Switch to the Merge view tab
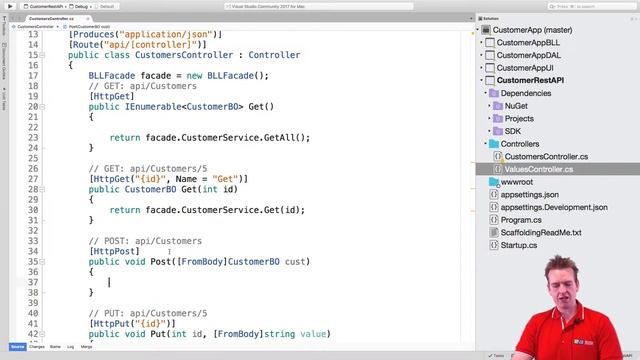This screenshot has height=360, width=640. point(87,347)
